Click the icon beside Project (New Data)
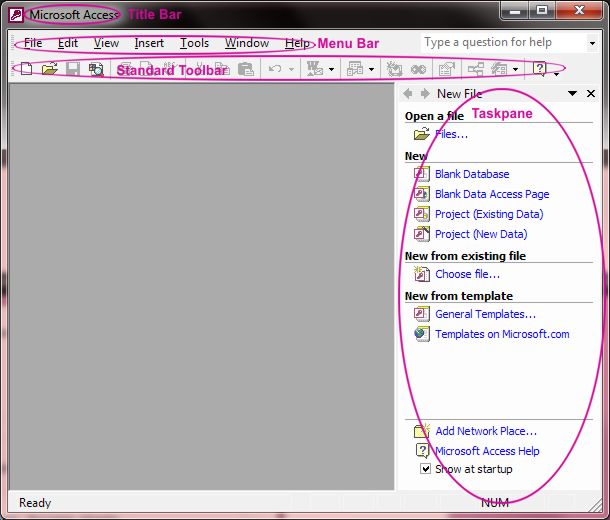The width and height of the screenshot is (610, 520). [x=422, y=234]
